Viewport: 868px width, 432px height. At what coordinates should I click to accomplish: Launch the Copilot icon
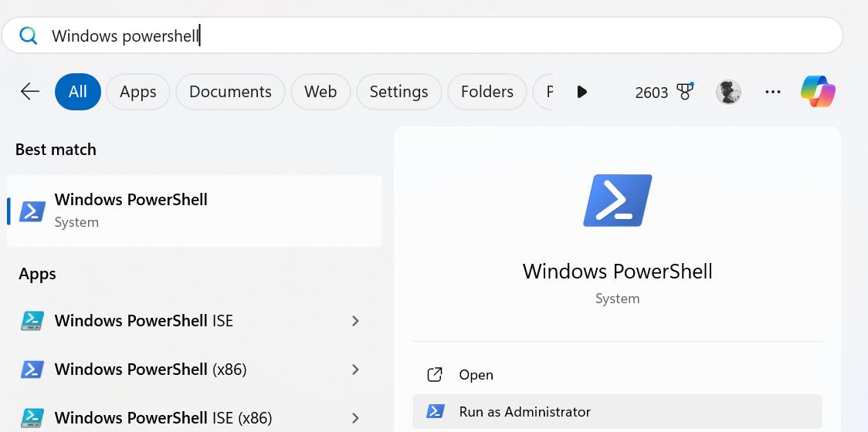(818, 92)
